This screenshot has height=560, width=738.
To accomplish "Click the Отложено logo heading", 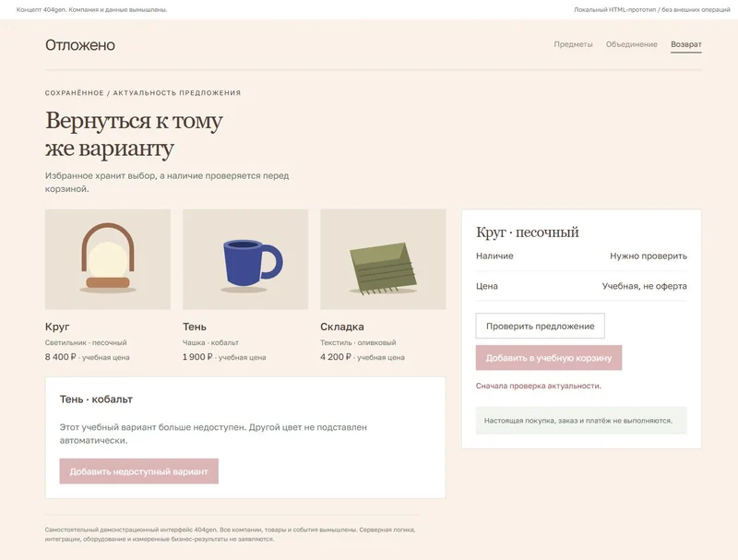I will click(80, 45).
